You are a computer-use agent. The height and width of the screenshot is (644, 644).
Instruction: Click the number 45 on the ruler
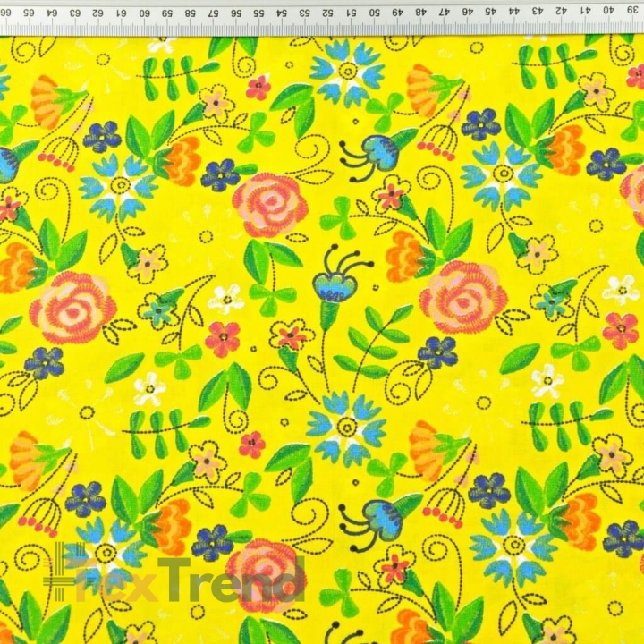pos(490,11)
